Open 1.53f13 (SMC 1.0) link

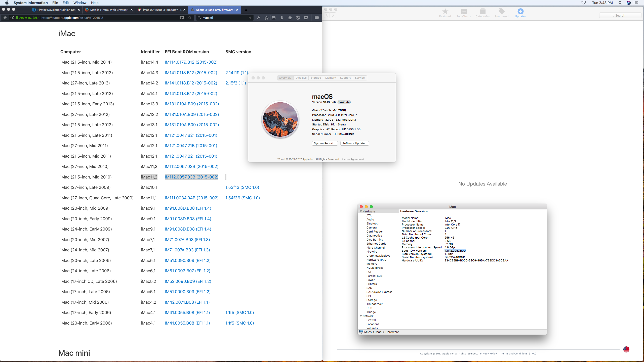click(x=242, y=187)
